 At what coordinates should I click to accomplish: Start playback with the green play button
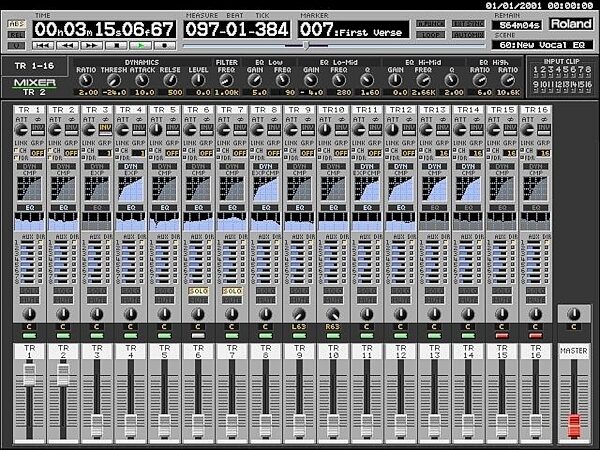140,46
